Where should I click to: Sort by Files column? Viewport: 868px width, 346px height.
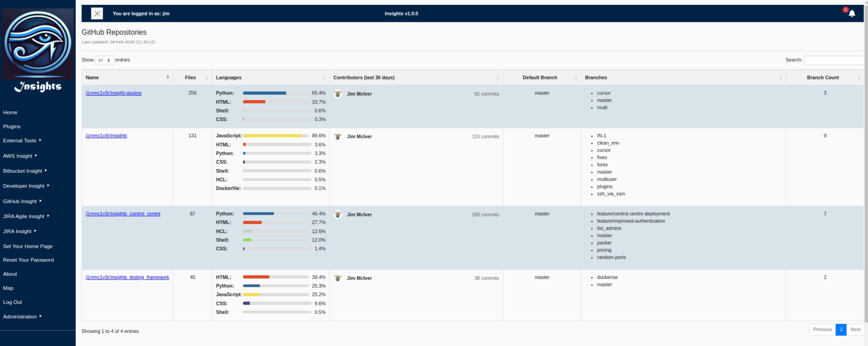192,77
